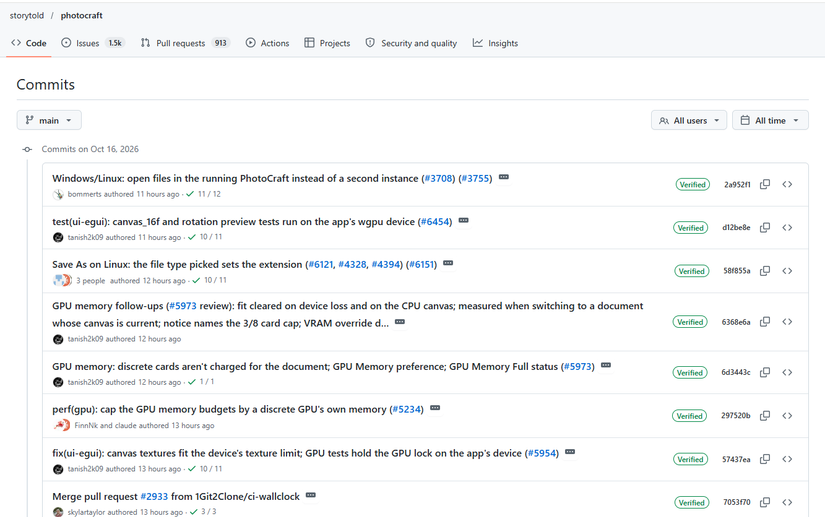Click skylartaylor avatar on merge commit
The width and height of the screenshot is (825, 517).
click(58, 512)
